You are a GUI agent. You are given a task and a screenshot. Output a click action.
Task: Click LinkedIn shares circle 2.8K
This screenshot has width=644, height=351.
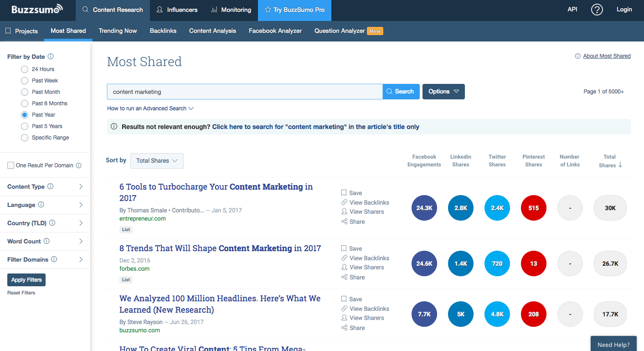point(461,208)
